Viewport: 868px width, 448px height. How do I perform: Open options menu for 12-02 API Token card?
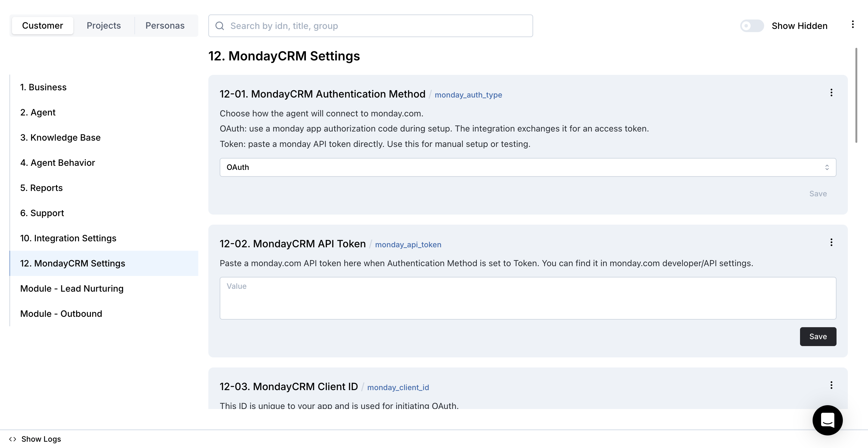tap(831, 243)
